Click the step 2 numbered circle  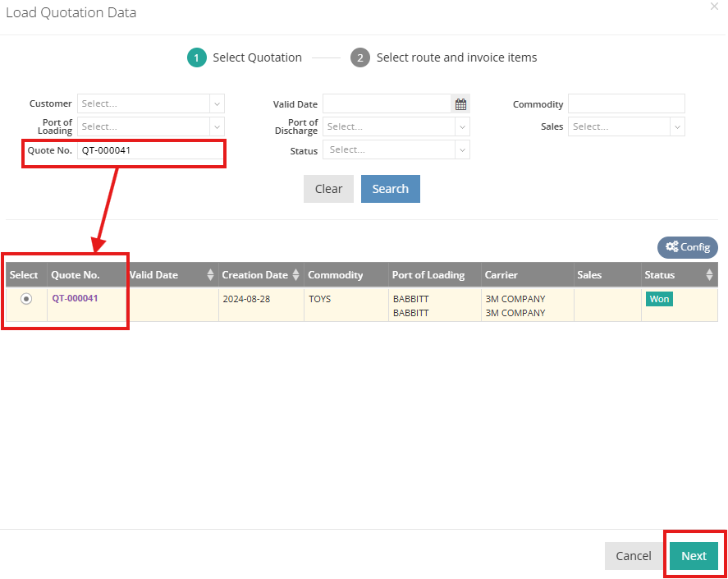point(360,57)
